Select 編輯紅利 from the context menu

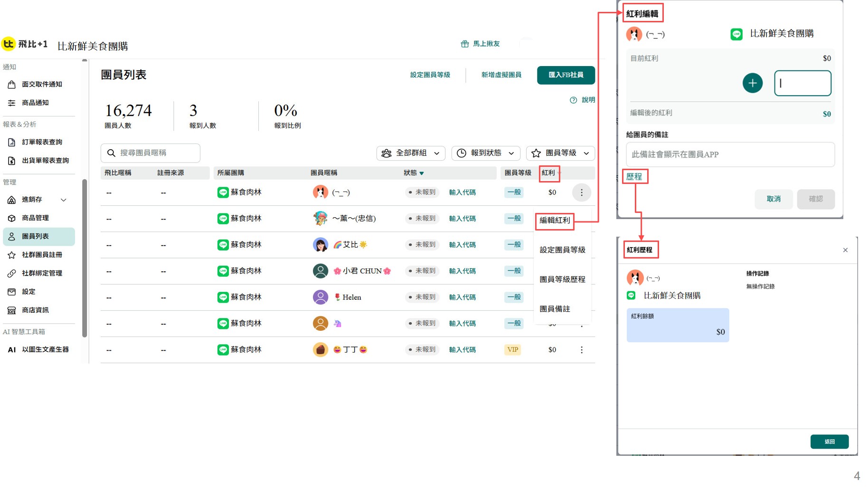tap(555, 221)
